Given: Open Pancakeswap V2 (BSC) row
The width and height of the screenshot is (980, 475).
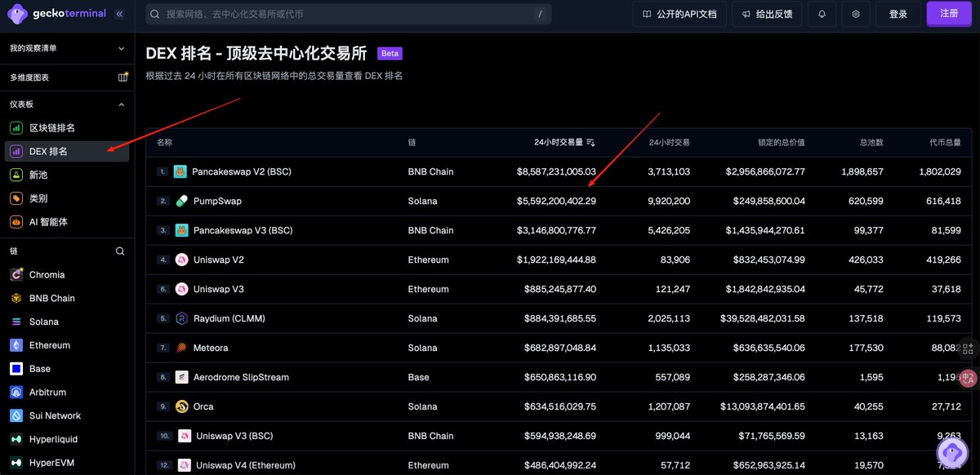Looking at the screenshot, I should pyautogui.click(x=241, y=171).
